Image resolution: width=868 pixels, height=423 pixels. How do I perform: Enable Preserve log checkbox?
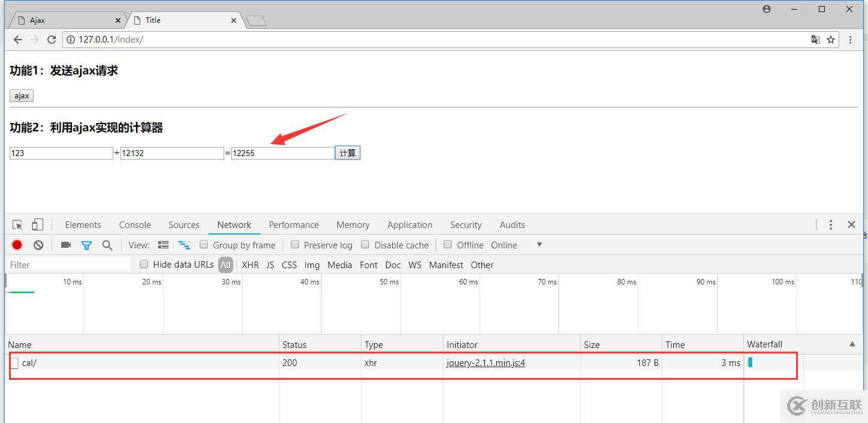click(295, 244)
